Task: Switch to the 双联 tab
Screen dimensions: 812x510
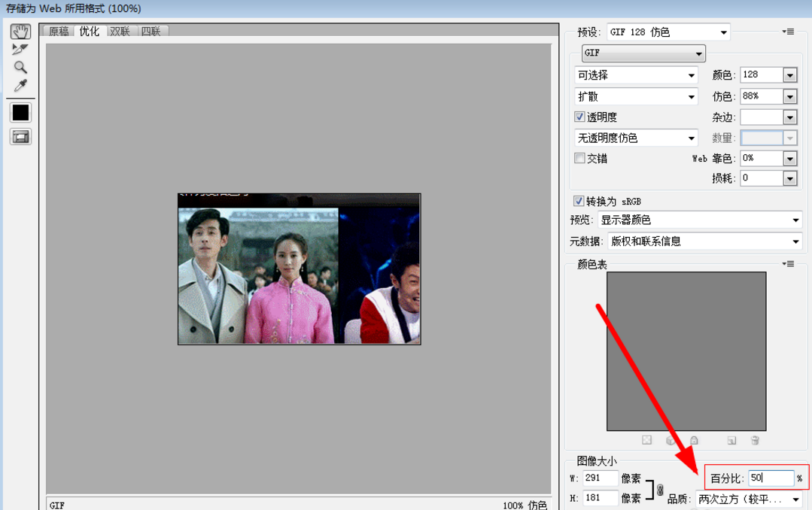Action: (x=120, y=31)
